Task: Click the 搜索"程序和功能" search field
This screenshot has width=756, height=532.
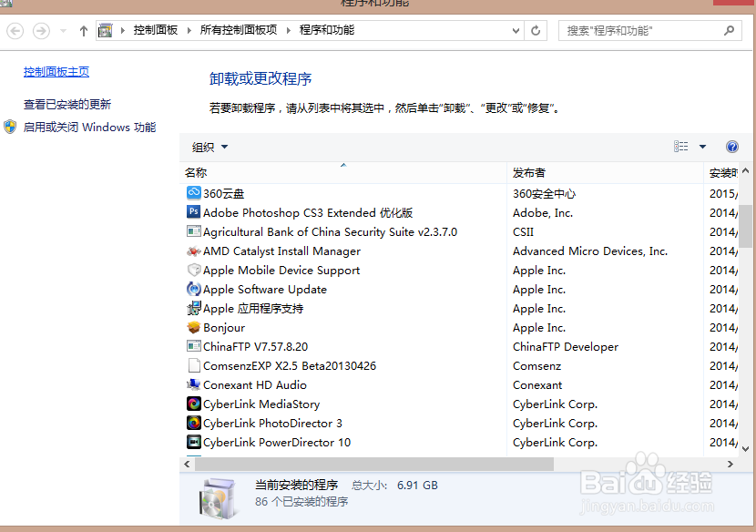Action: tap(650, 31)
